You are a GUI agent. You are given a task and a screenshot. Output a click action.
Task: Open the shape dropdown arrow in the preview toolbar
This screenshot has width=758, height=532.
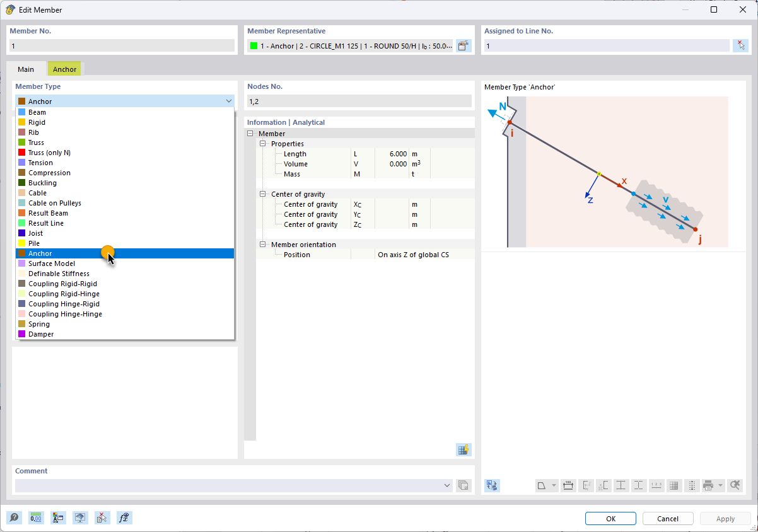(554, 485)
